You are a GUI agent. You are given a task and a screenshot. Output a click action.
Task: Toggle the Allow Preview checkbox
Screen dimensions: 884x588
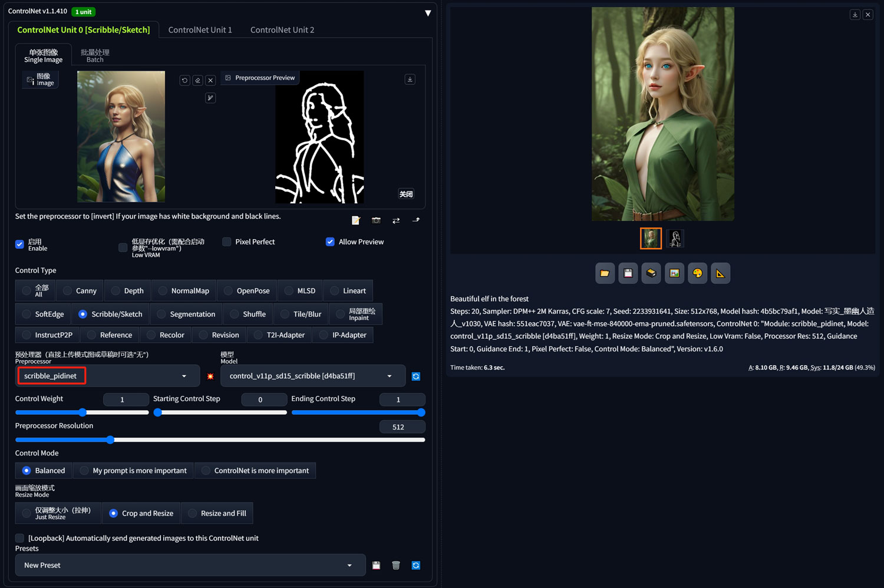330,242
